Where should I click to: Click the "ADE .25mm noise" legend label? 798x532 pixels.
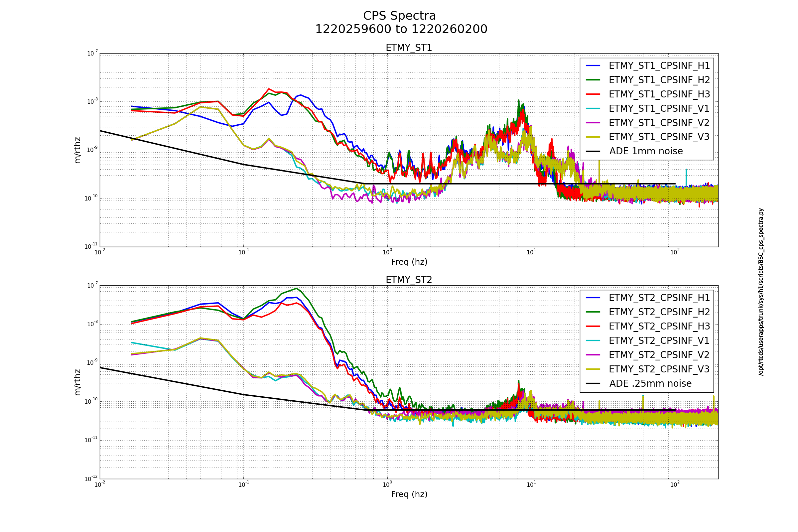click(650, 383)
